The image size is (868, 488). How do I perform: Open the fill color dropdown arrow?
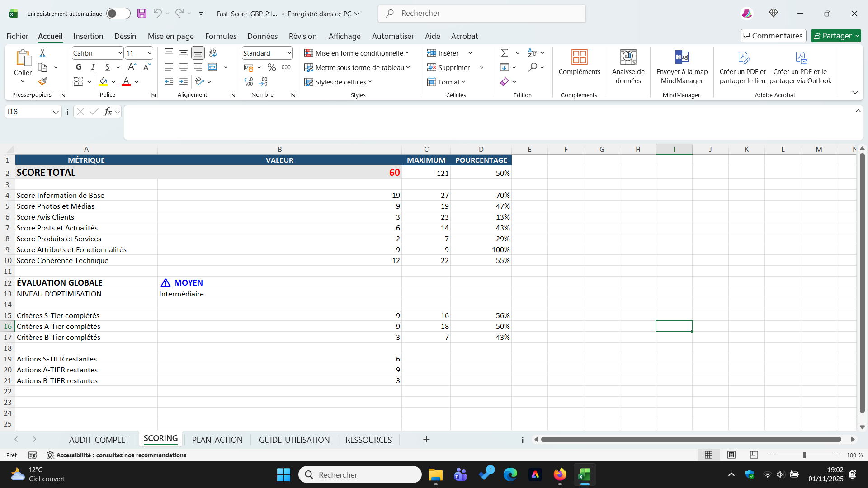click(113, 82)
